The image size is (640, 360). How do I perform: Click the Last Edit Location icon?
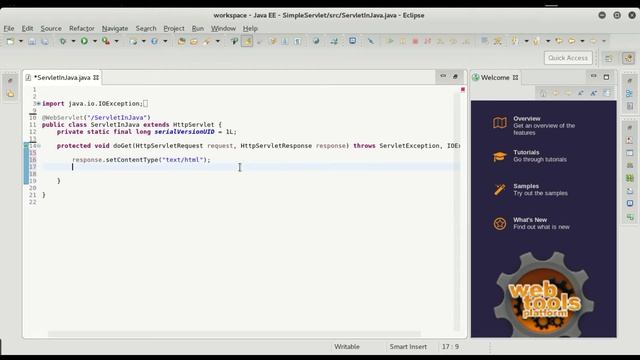[559, 41]
